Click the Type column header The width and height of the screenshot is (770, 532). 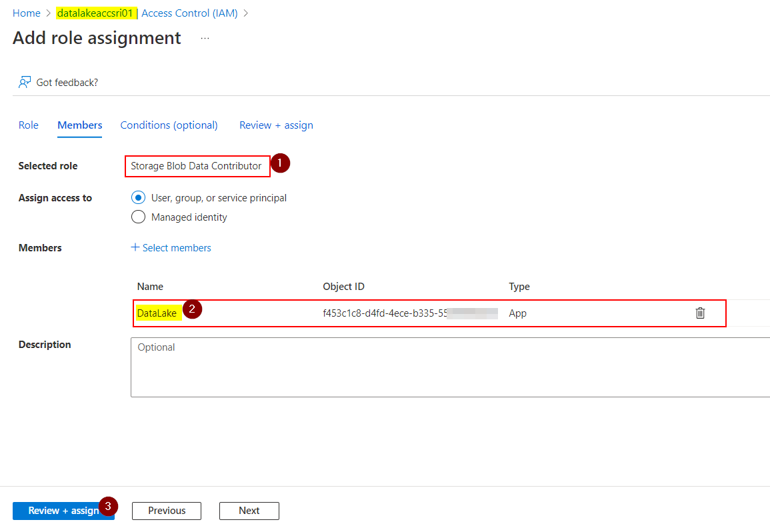(x=519, y=287)
